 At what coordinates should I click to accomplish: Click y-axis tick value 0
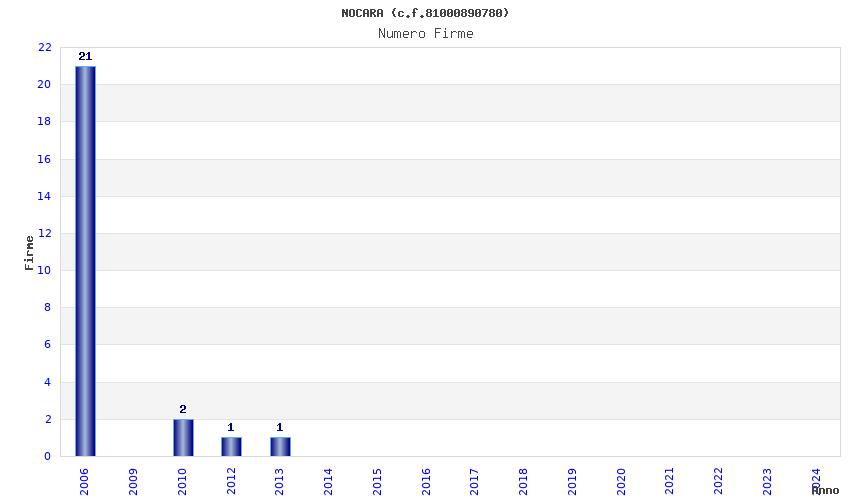point(48,457)
